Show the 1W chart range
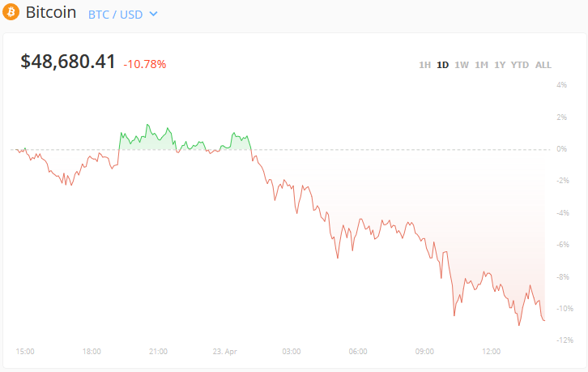 coord(462,65)
